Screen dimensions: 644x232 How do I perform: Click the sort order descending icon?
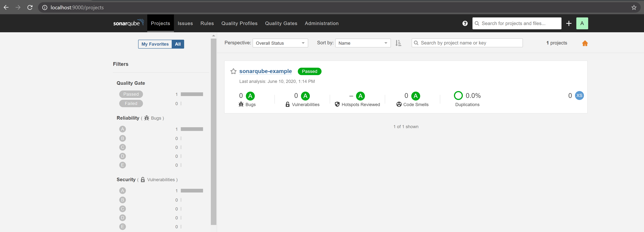(398, 43)
